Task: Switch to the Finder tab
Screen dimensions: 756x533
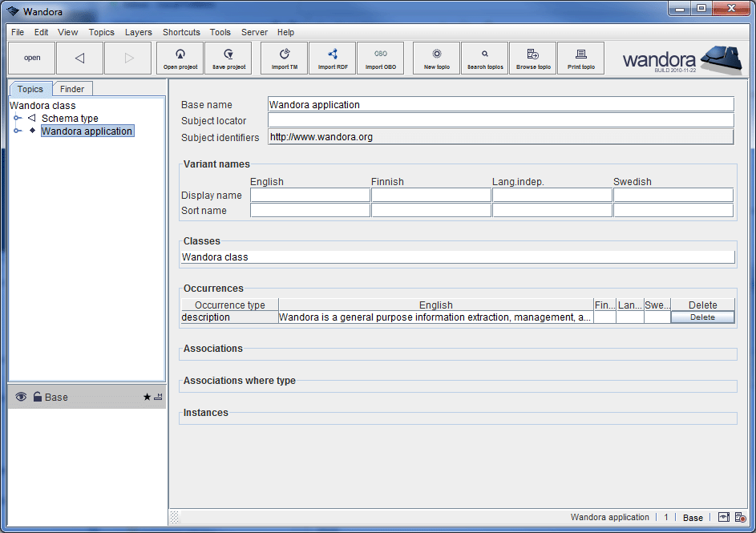Action: [x=72, y=88]
